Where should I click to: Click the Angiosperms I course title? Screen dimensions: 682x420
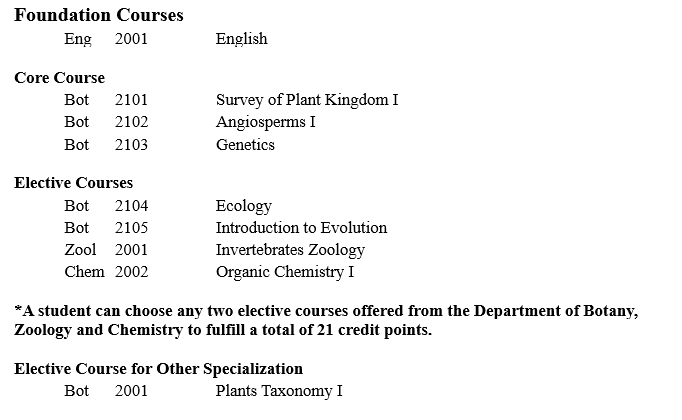pos(265,122)
